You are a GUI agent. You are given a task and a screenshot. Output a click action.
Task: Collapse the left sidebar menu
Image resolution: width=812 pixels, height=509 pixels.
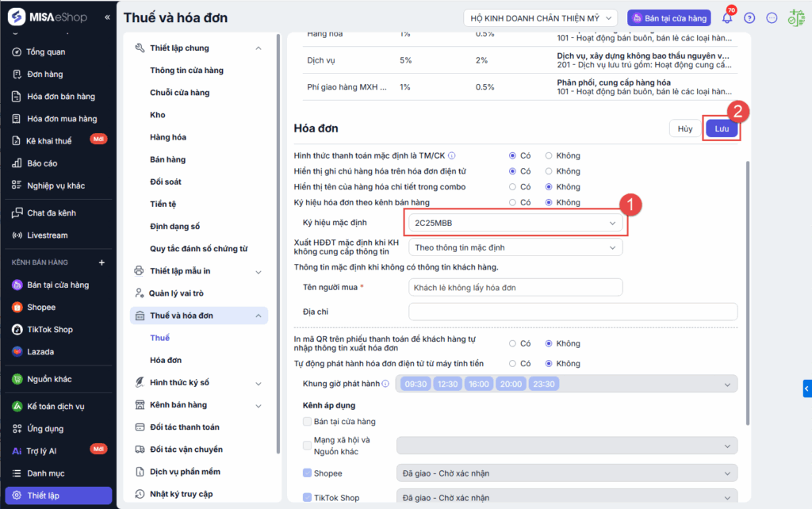point(107,17)
